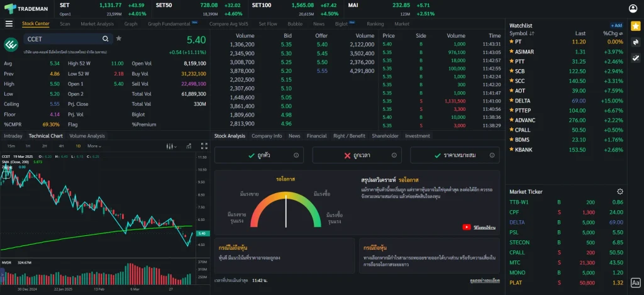The width and height of the screenshot is (644, 295).
Task: Toggle the PTT watchlist star
Action: (x=511, y=62)
